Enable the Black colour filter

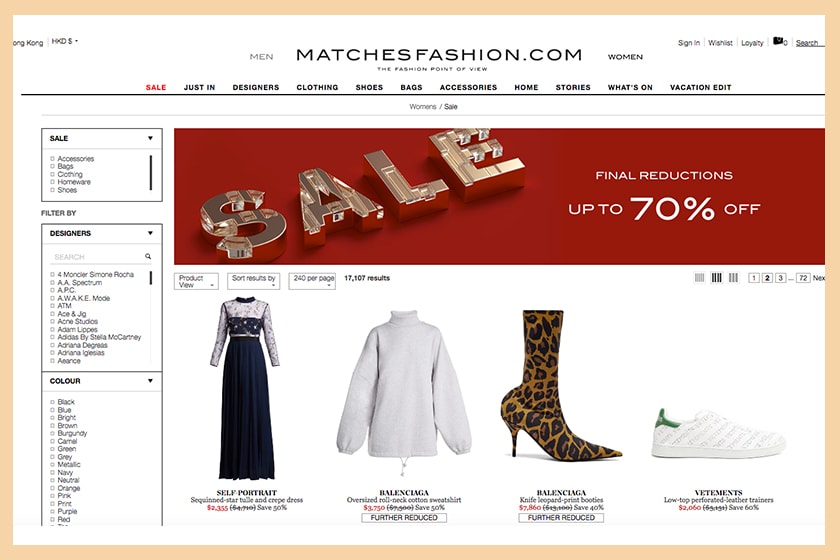point(52,402)
